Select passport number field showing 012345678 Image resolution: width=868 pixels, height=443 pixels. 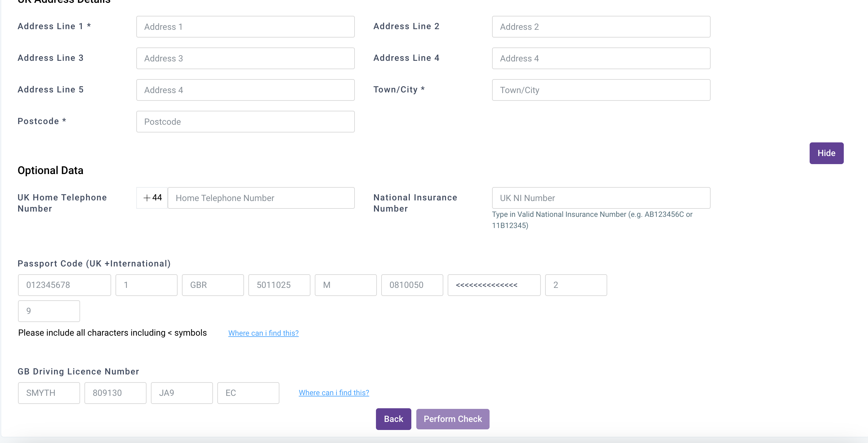coord(64,285)
